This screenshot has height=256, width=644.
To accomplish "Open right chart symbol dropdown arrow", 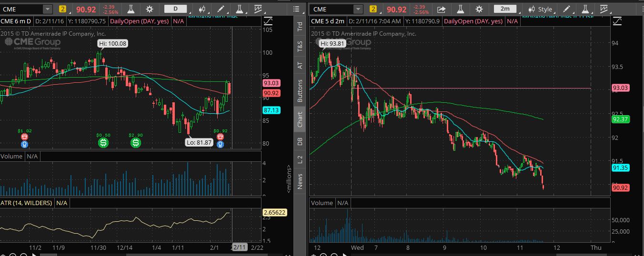I will pyautogui.click(x=357, y=9).
